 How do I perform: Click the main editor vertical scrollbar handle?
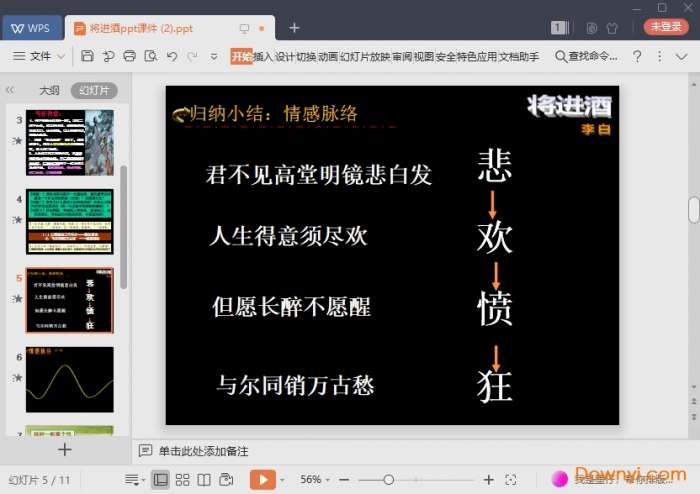(x=693, y=210)
